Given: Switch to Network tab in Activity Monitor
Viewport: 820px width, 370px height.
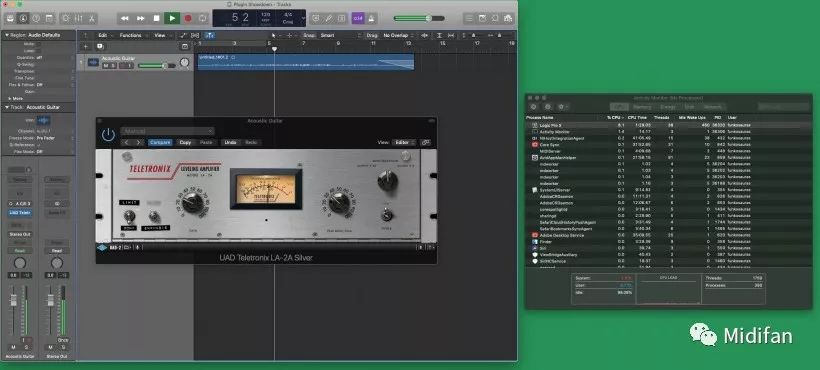Looking at the screenshot, I should [x=713, y=107].
